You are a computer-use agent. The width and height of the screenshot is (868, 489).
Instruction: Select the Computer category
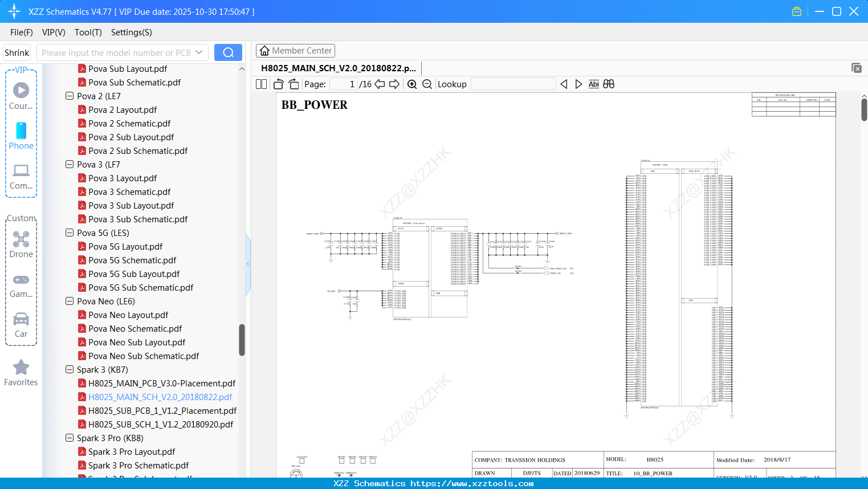tap(21, 176)
